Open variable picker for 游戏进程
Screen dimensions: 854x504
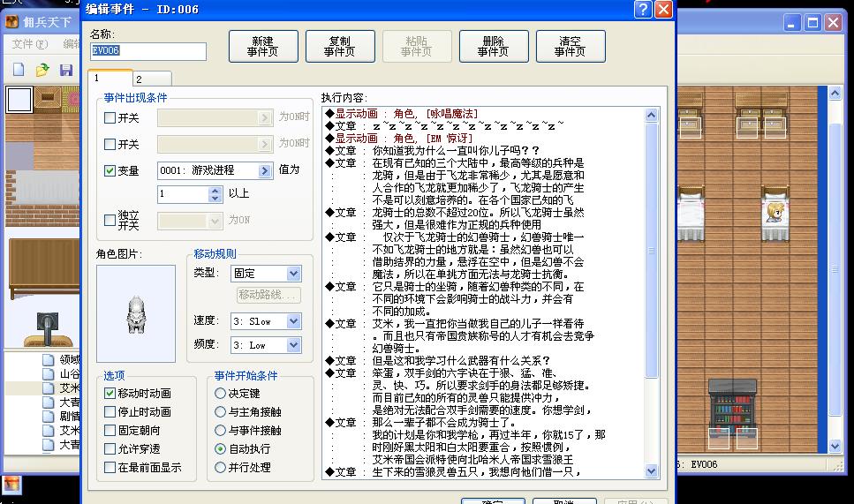pos(265,170)
